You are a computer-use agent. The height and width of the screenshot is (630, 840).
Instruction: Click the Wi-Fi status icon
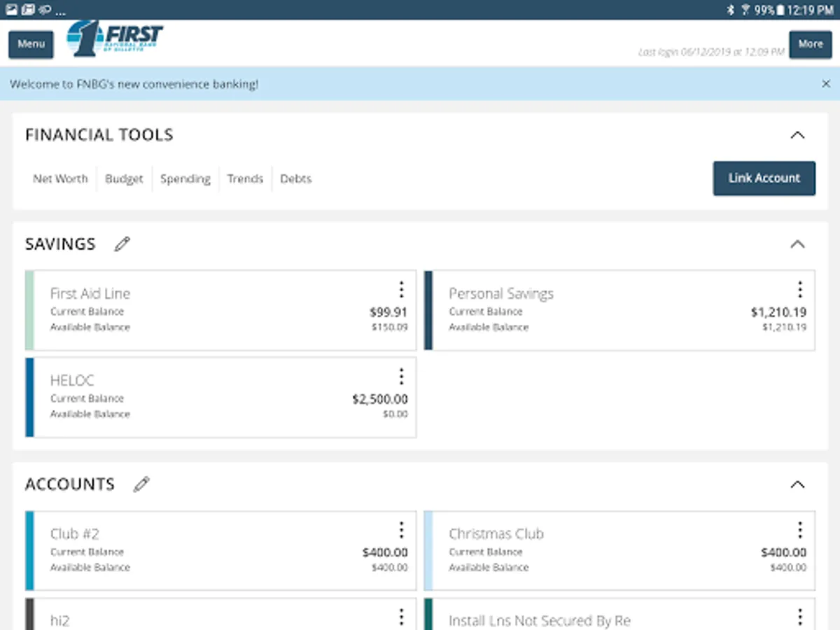click(745, 10)
